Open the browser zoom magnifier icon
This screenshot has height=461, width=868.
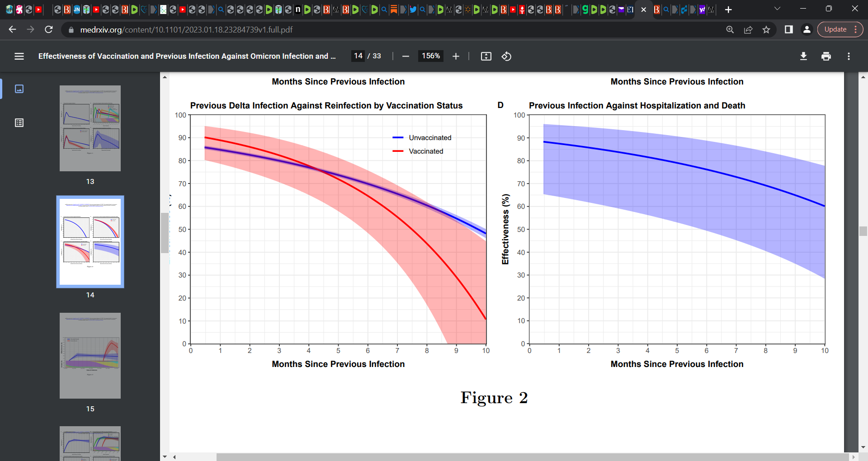pyautogui.click(x=730, y=29)
